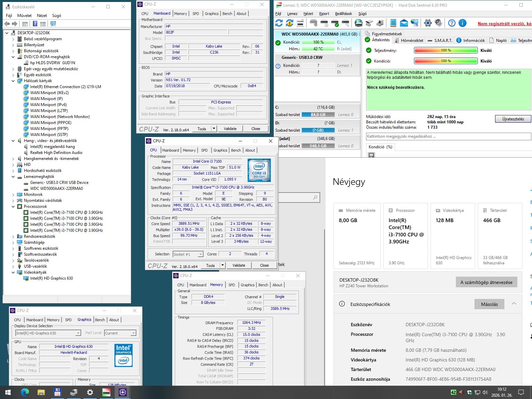Collapse the Eszközspecifikációk section chevron

click(x=514, y=304)
